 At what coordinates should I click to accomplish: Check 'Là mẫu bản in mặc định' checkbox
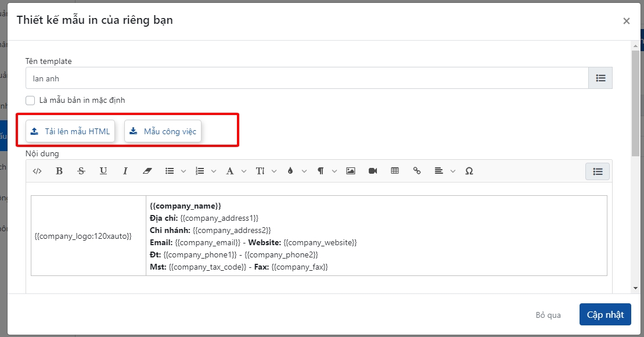tap(30, 100)
